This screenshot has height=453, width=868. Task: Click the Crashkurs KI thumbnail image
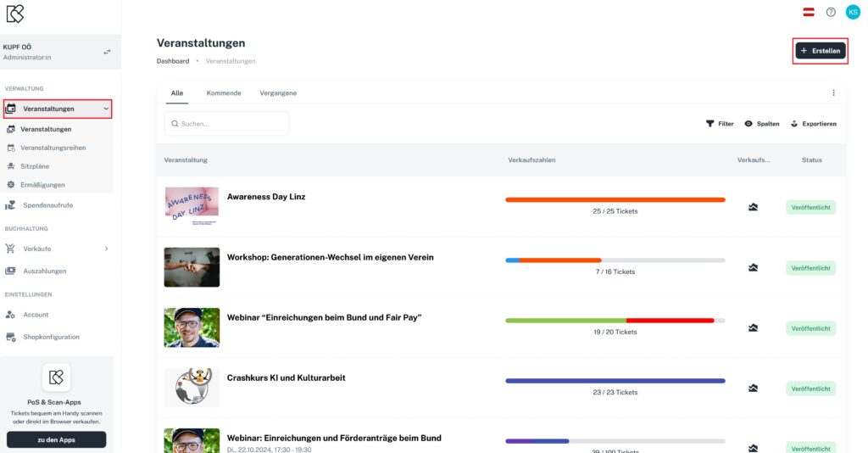click(x=192, y=388)
